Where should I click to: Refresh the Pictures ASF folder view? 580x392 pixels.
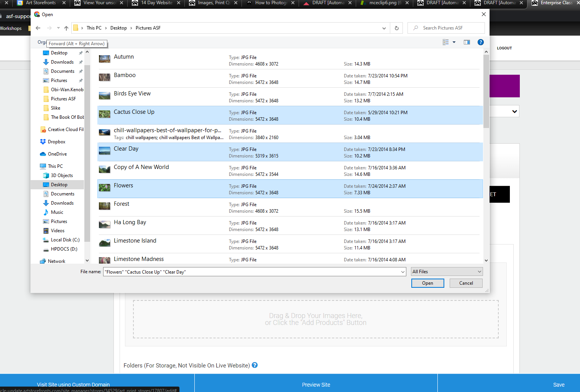coord(397,28)
